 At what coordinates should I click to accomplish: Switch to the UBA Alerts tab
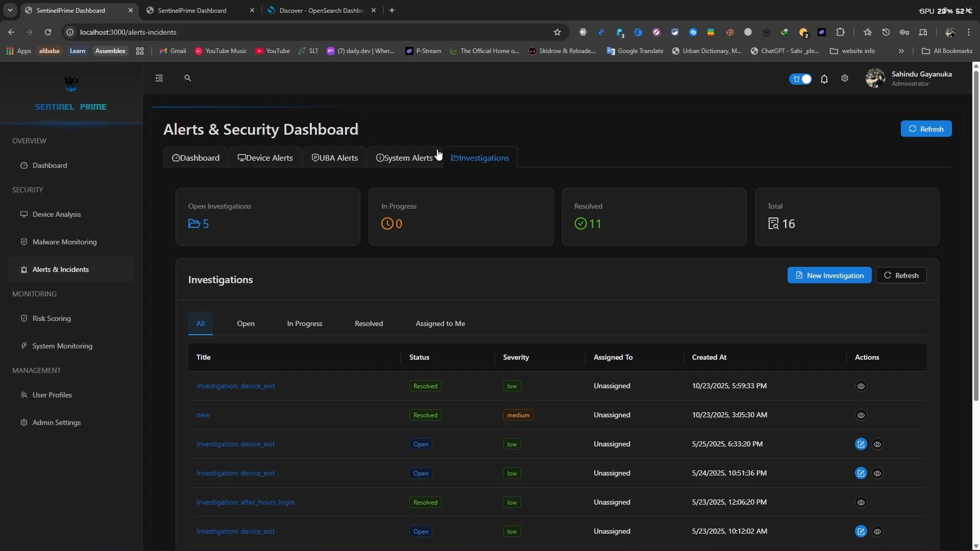tap(335, 158)
